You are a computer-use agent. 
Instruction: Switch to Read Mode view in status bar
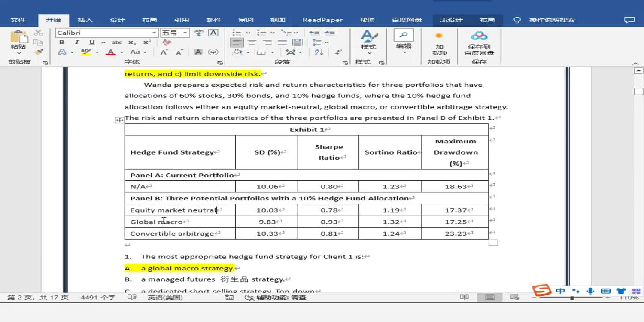464,297
